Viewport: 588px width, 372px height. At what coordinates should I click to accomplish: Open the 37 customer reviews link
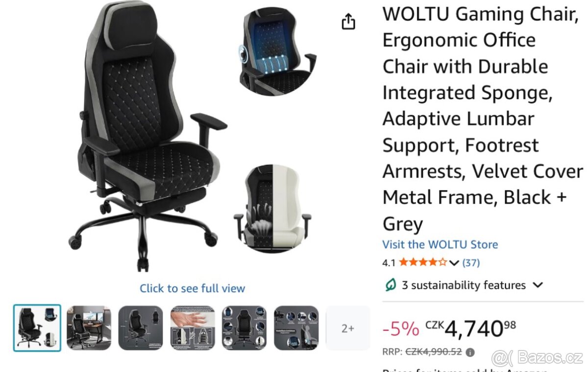click(471, 262)
